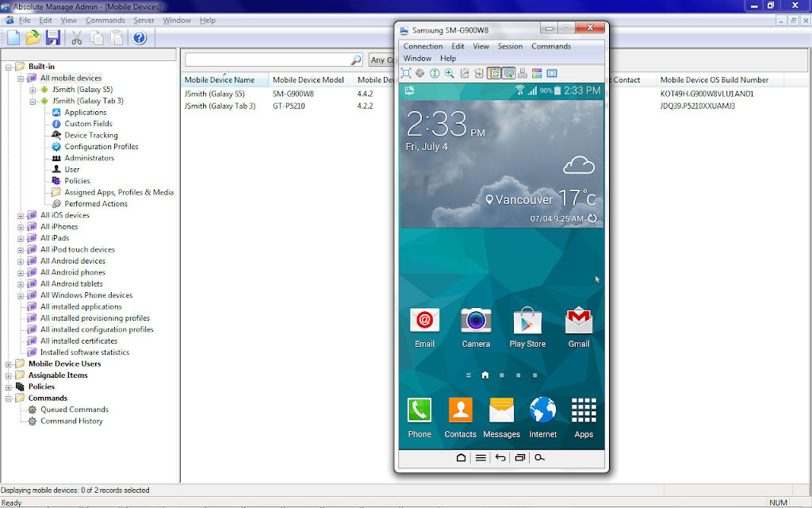
Task: Tap the Messages app icon
Action: (x=501, y=418)
